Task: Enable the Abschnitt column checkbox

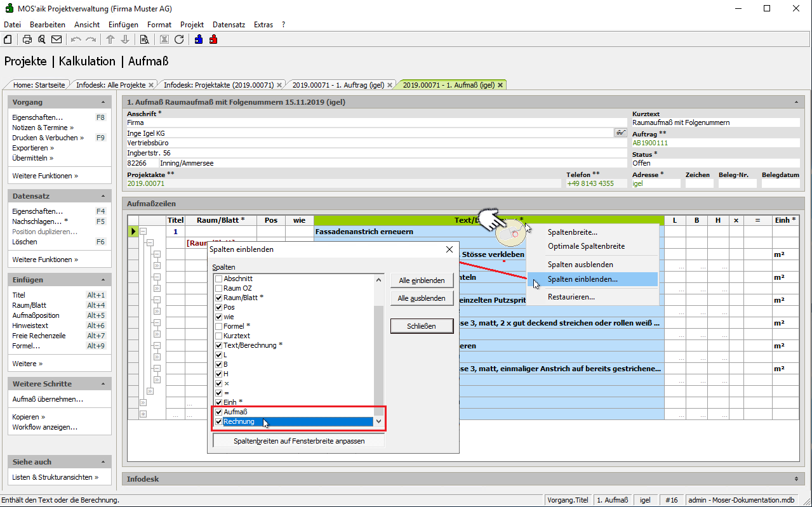Action: pos(218,279)
